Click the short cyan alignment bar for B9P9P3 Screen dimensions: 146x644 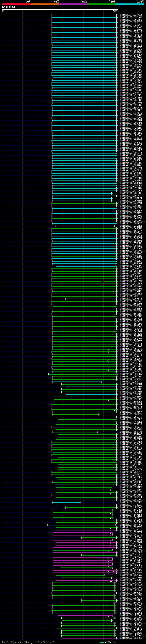point(66,502)
